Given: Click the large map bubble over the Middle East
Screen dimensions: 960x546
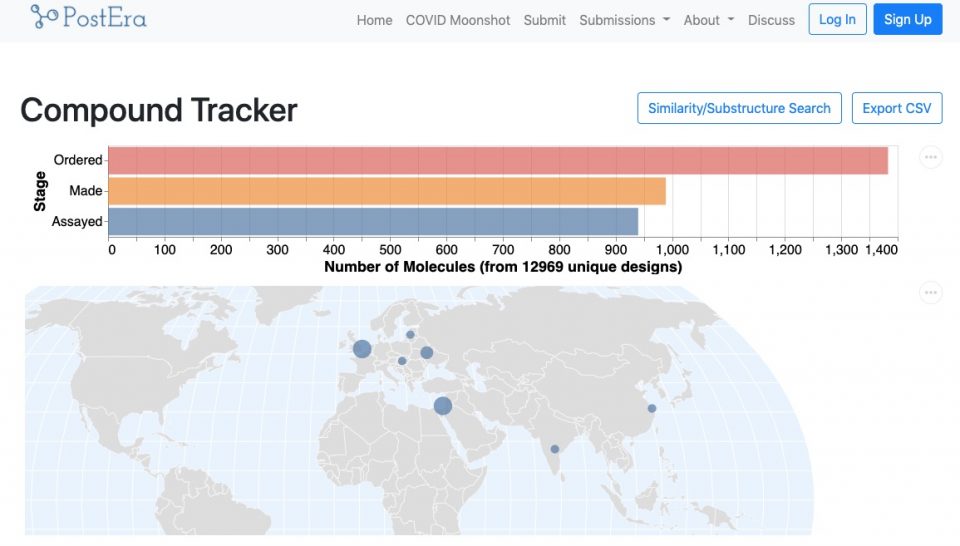Looking at the screenshot, I should click(x=443, y=405).
